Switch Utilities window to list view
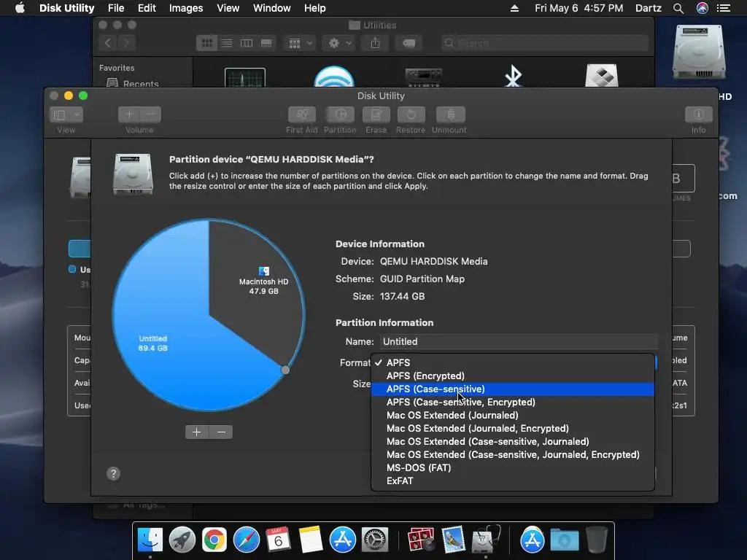This screenshot has height=560, width=747. 227,43
